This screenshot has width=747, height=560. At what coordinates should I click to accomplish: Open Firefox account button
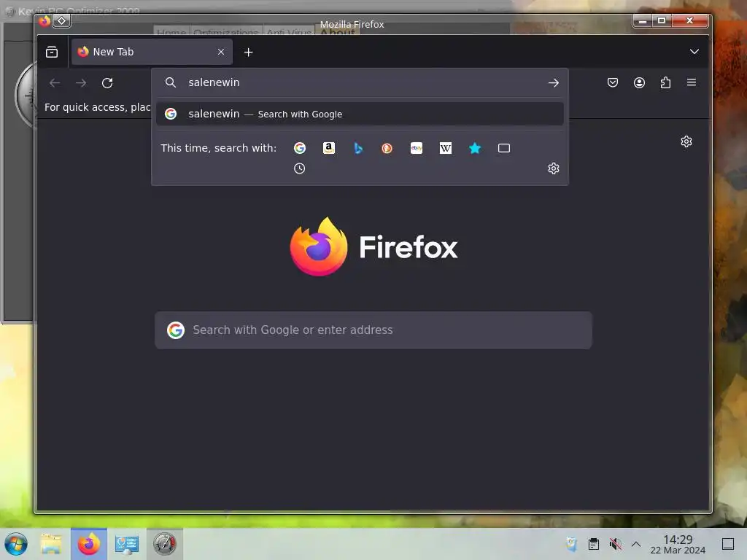tap(639, 83)
